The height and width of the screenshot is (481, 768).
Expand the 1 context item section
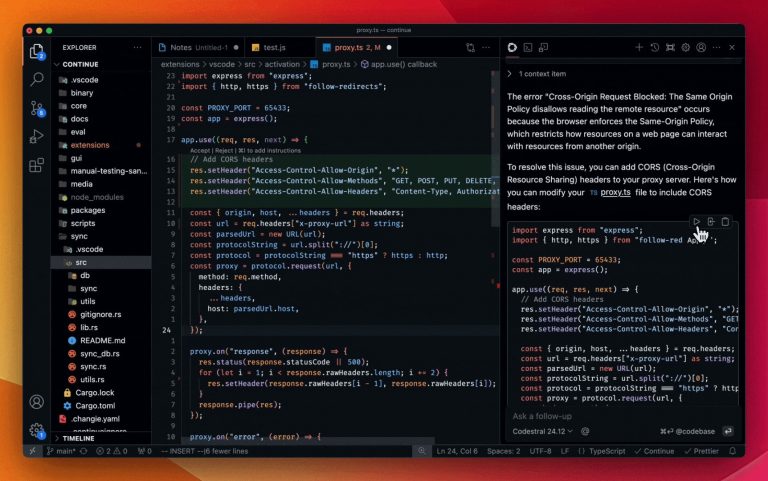point(537,74)
